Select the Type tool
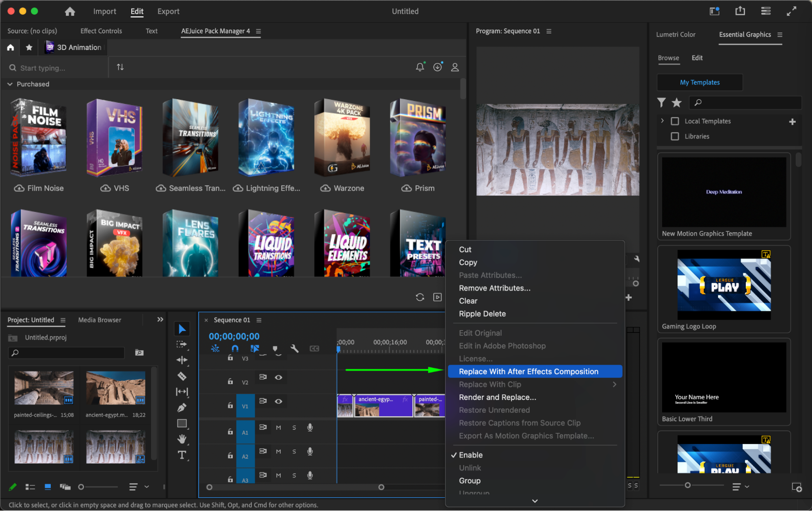The image size is (812, 511). click(182, 455)
